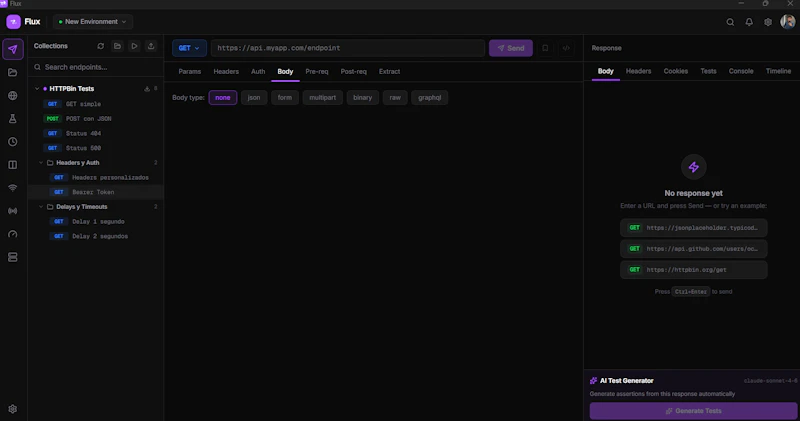Open the server stack icon in sidebar
This screenshot has height=421, width=800.
click(x=13, y=257)
